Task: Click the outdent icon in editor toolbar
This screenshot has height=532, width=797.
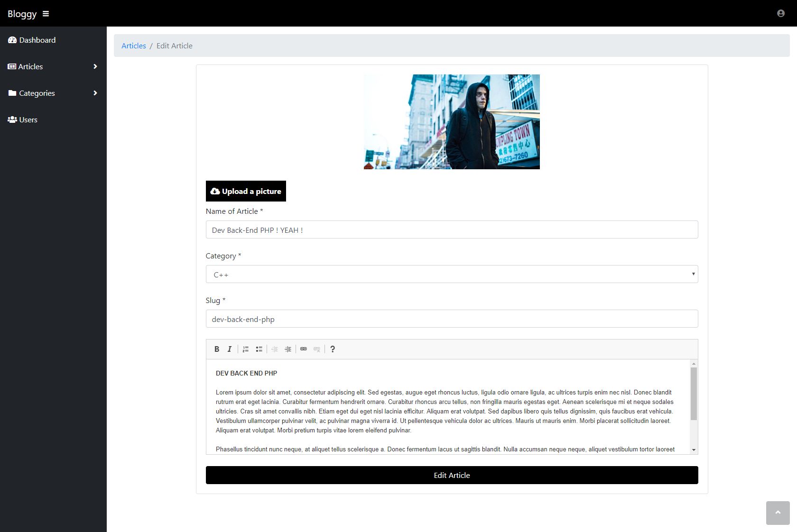Action: click(275, 349)
